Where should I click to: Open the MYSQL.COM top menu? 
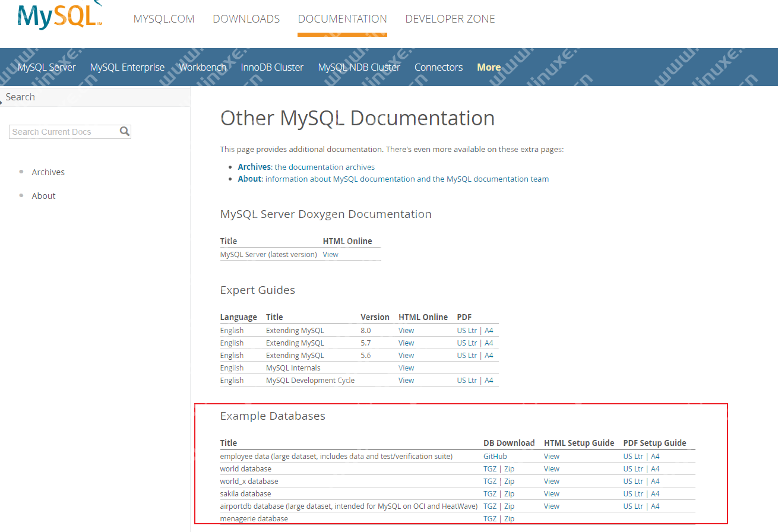click(164, 19)
